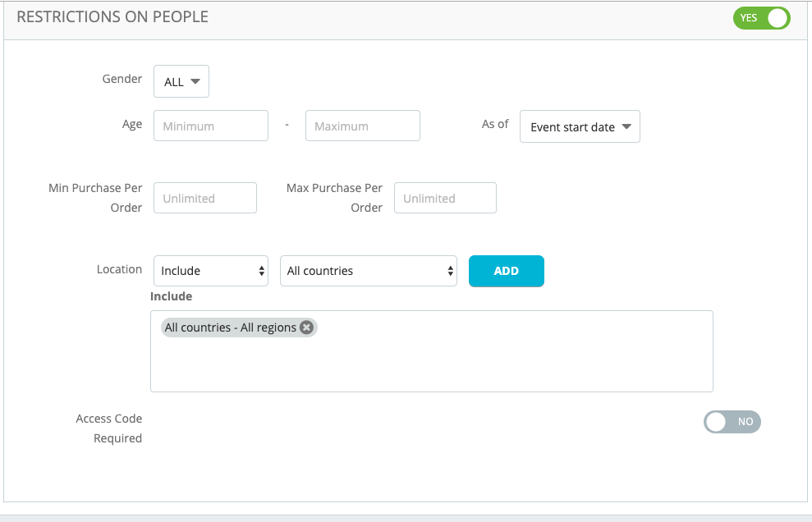
Task: Open the Event start date dropdown
Action: pos(580,126)
